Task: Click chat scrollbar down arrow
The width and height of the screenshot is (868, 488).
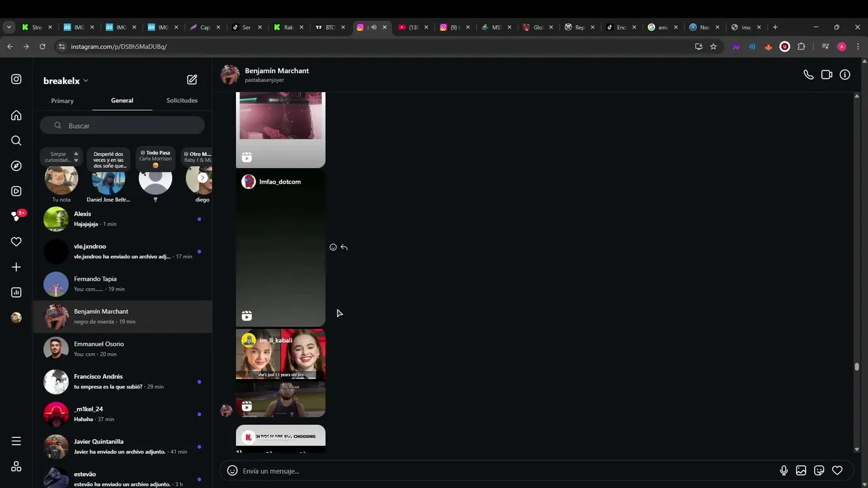Action: [857, 449]
